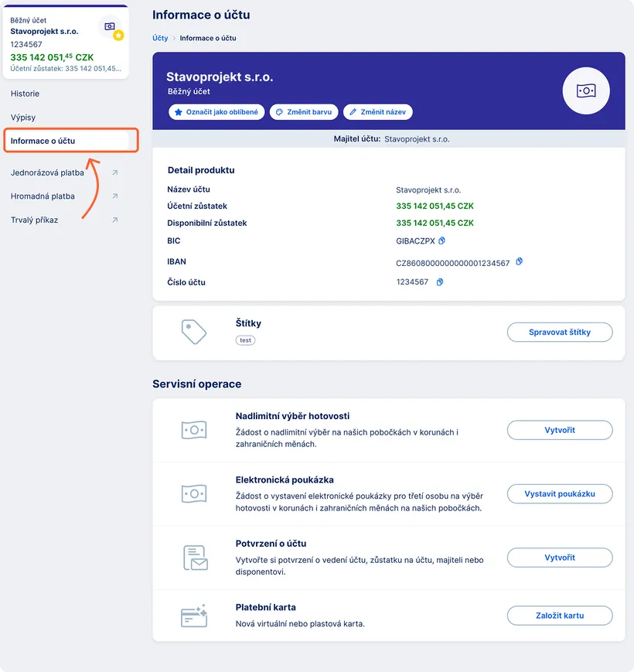Click the test tag chip under Štítky
The height and width of the screenshot is (672, 634).
point(245,339)
